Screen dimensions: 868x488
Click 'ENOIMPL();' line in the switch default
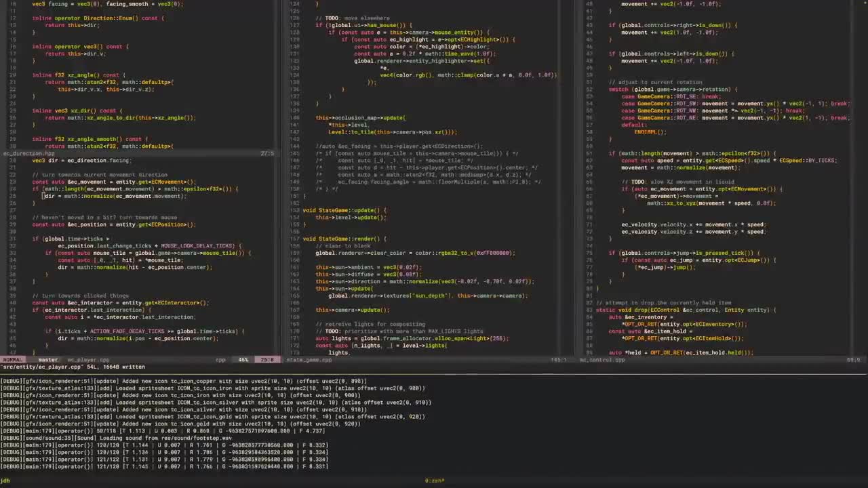[651, 132]
